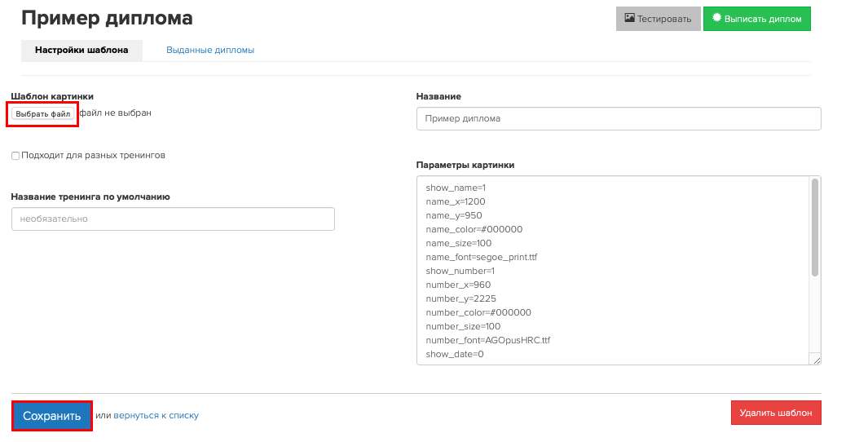This screenshot has height=442, width=868.
Task: Click the picture icon on Тестировать button
Action: (x=629, y=18)
